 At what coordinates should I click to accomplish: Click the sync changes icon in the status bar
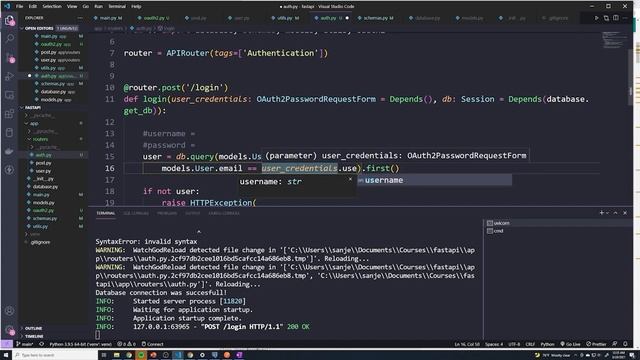click(42, 344)
